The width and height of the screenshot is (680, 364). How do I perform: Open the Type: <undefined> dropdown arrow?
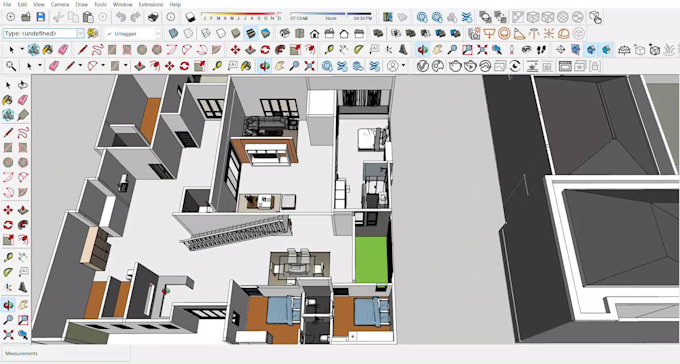(x=80, y=33)
